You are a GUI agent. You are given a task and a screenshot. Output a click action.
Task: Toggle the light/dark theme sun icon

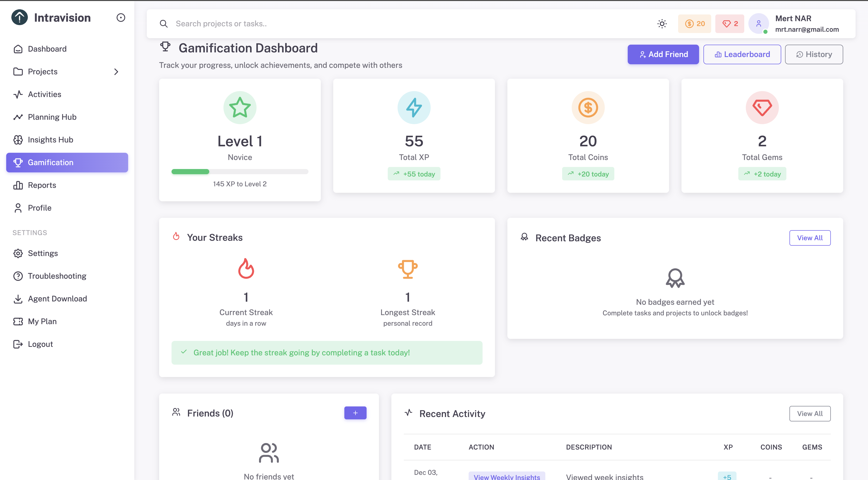(x=662, y=23)
